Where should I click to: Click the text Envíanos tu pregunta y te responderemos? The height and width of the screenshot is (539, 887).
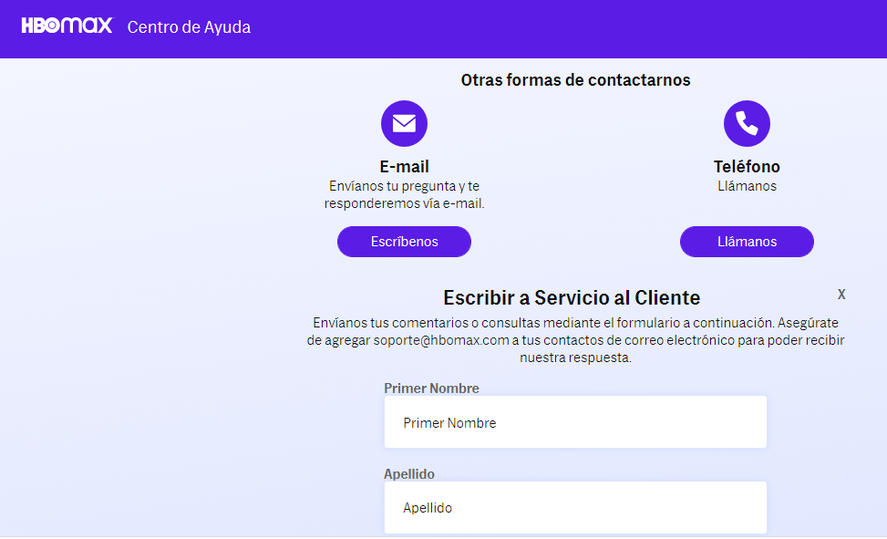pos(404,195)
